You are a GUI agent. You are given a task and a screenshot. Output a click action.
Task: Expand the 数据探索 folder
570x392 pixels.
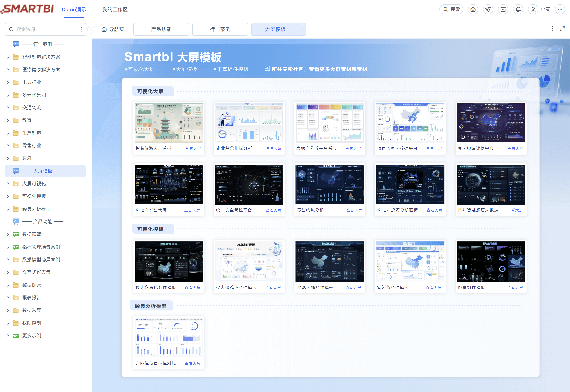(x=8, y=285)
